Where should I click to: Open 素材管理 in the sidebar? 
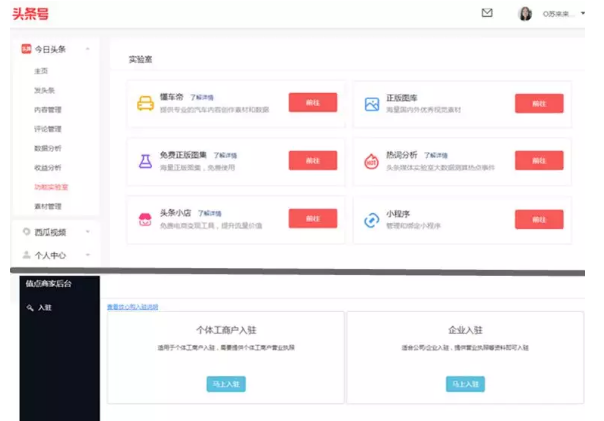[x=48, y=206]
